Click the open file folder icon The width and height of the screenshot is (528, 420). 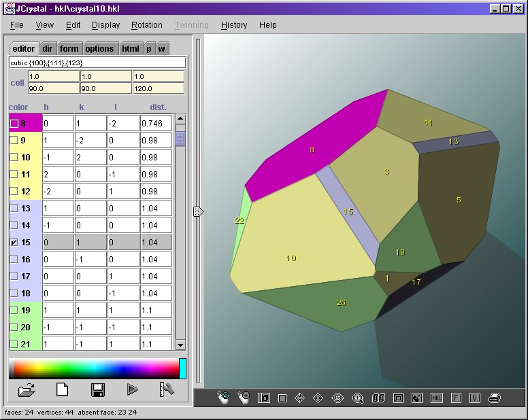click(x=27, y=390)
